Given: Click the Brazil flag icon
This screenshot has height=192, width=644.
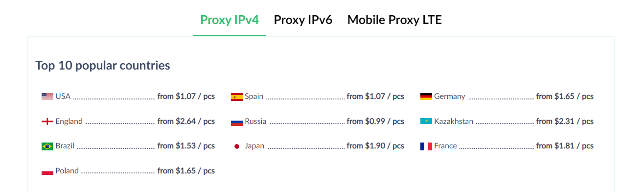Looking at the screenshot, I should (47, 146).
